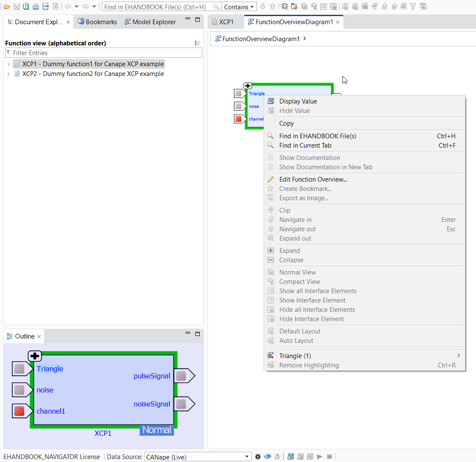Expand the XCP2 tree entry chevron
Viewport: 476px width, 462px height.
coord(8,73)
